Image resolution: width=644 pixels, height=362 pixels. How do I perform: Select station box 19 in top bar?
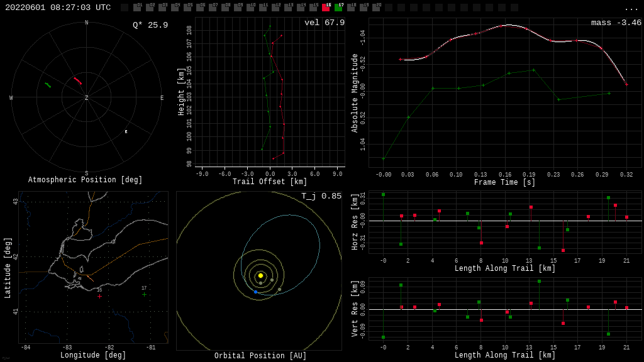363,8
